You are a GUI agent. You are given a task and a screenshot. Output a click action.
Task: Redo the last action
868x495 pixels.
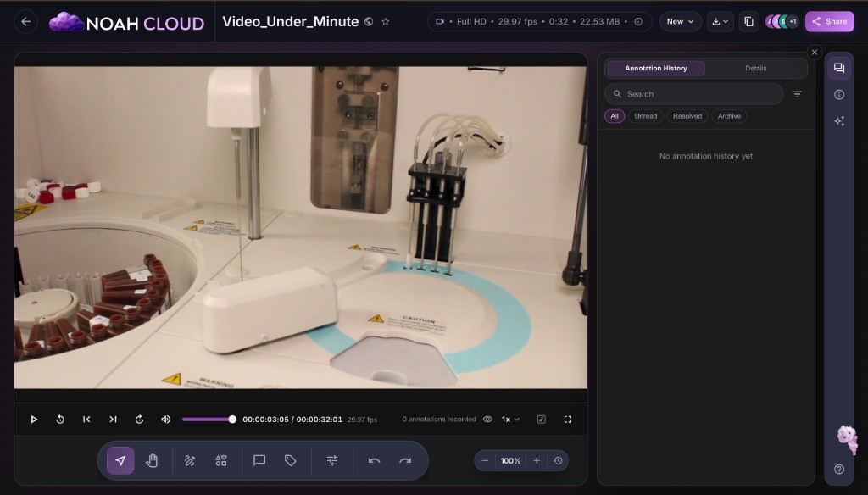(405, 460)
